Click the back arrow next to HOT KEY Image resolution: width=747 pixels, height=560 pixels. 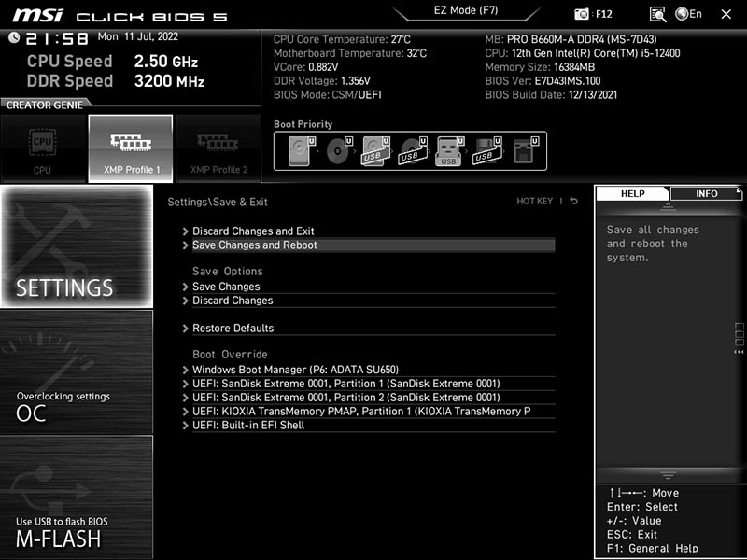[573, 201]
